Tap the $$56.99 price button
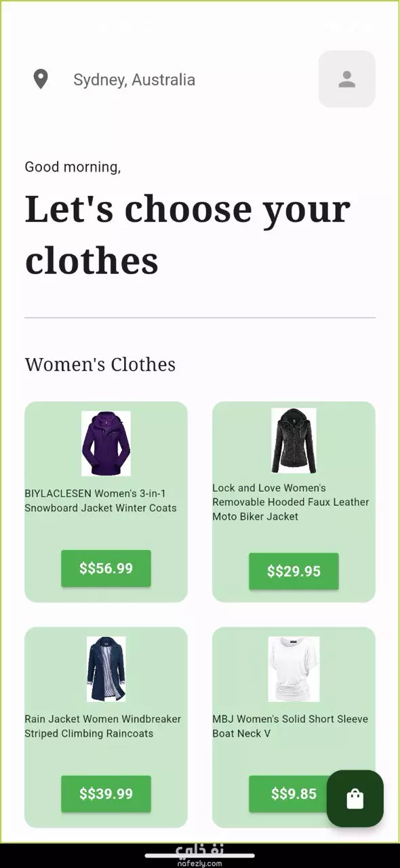The height and width of the screenshot is (868, 400). (106, 568)
